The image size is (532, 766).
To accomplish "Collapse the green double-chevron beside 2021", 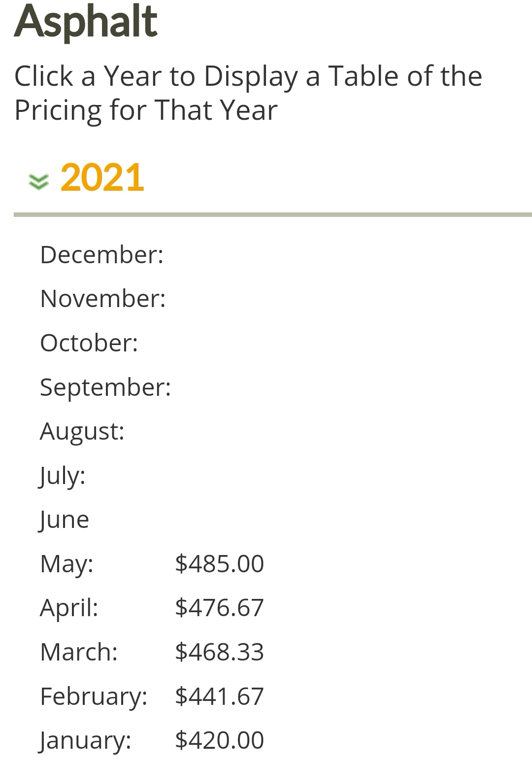I will [38, 182].
